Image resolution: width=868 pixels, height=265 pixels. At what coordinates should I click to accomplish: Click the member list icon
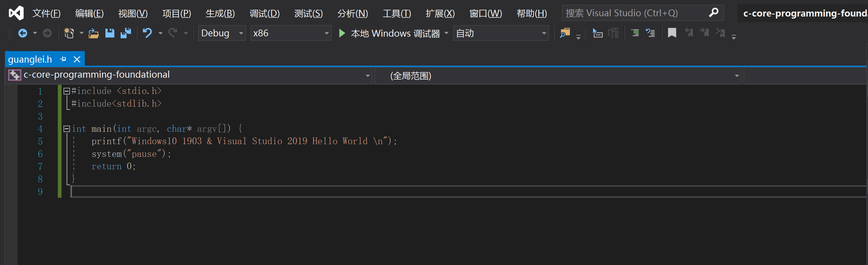pyautogui.click(x=614, y=33)
